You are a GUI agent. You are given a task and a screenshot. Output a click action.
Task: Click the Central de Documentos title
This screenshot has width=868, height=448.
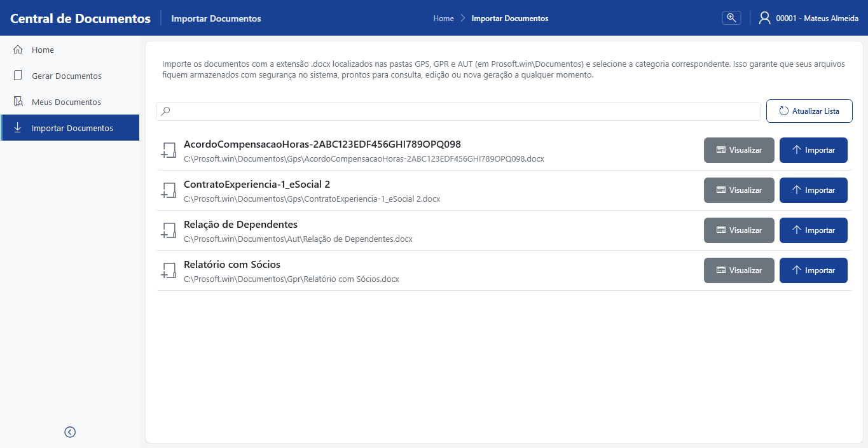coord(81,18)
